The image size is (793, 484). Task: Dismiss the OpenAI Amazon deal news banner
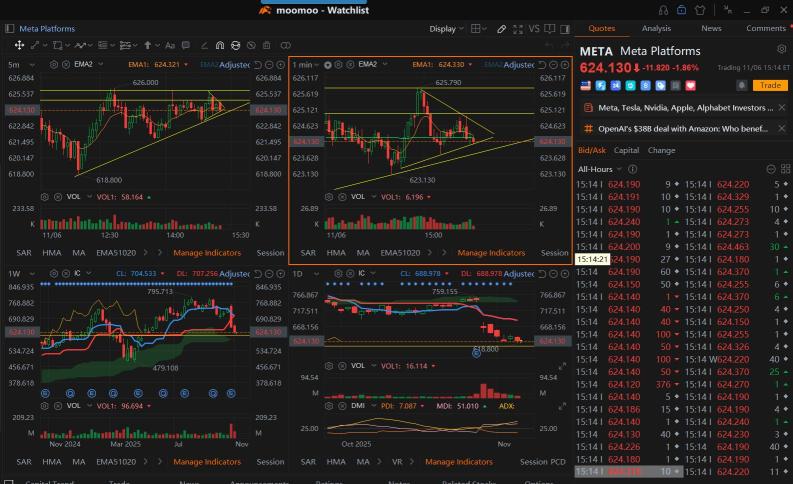(781, 129)
